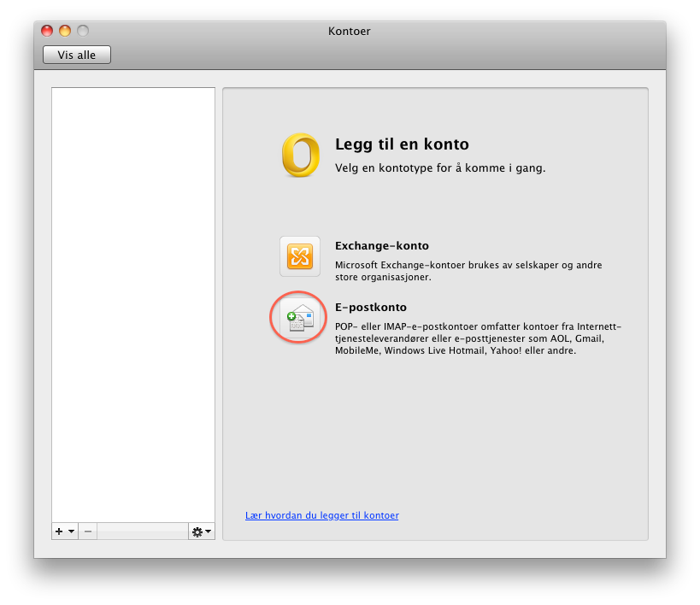Click the Vis alle button

pos(77,55)
